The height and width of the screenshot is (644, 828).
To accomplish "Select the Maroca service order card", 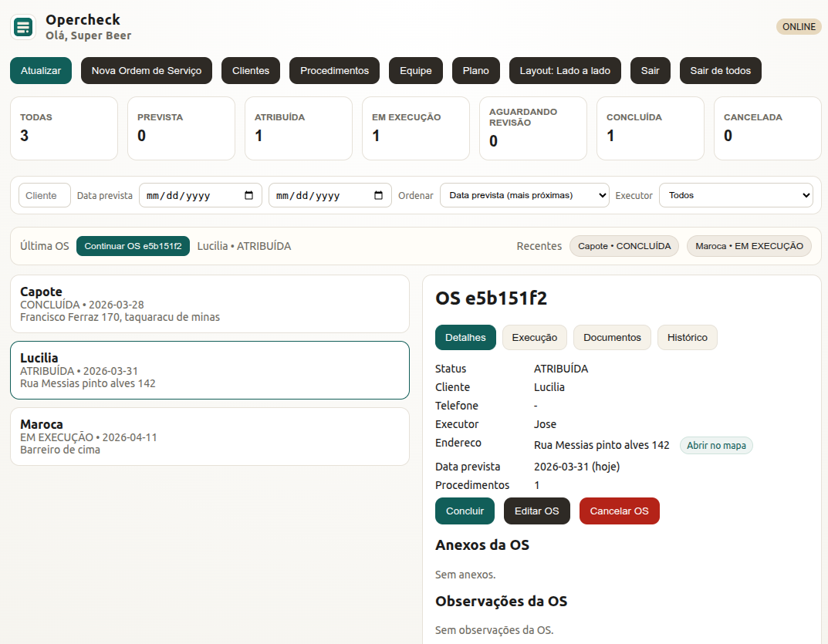I will pyautogui.click(x=208, y=436).
